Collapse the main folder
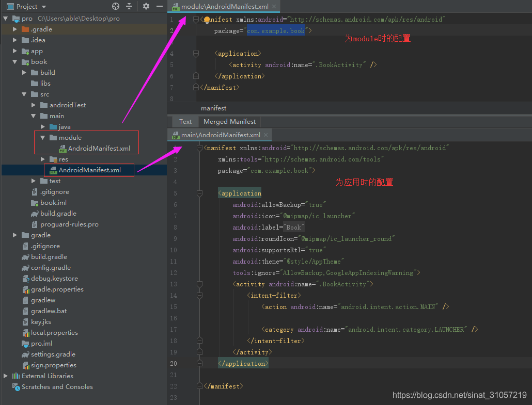 tap(33, 116)
